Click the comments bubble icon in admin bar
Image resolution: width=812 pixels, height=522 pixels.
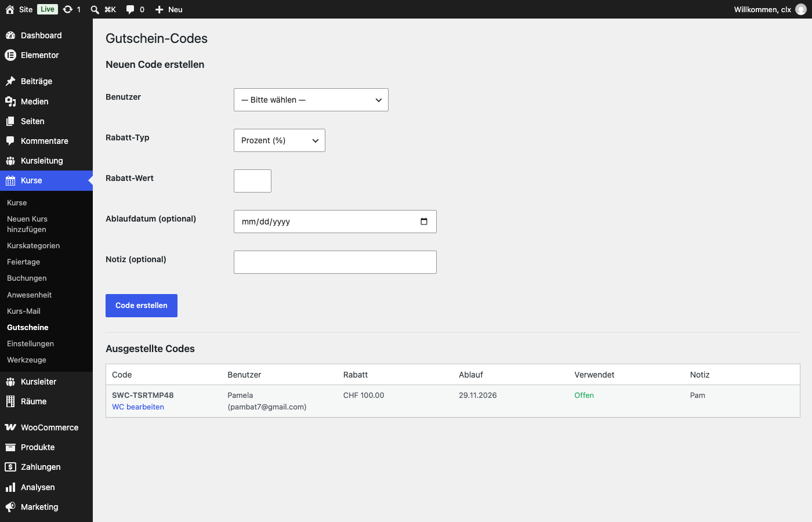(130, 9)
